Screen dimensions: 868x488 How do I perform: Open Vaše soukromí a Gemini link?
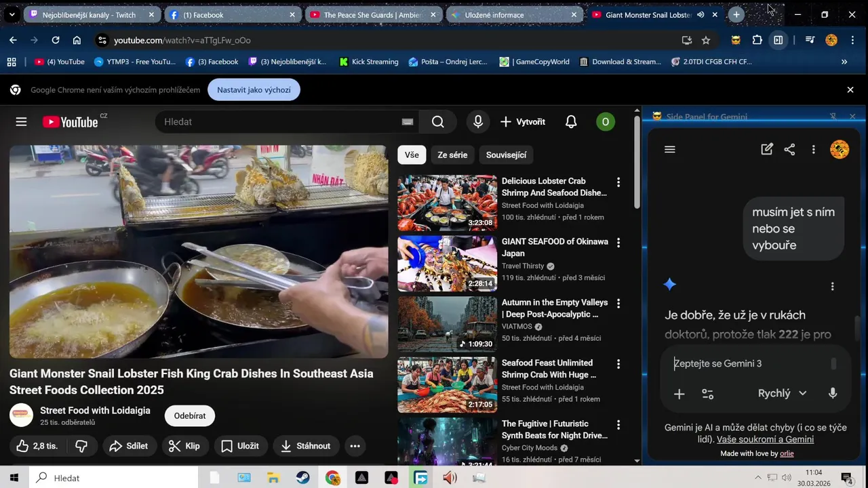pyautogui.click(x=765, y=439)
